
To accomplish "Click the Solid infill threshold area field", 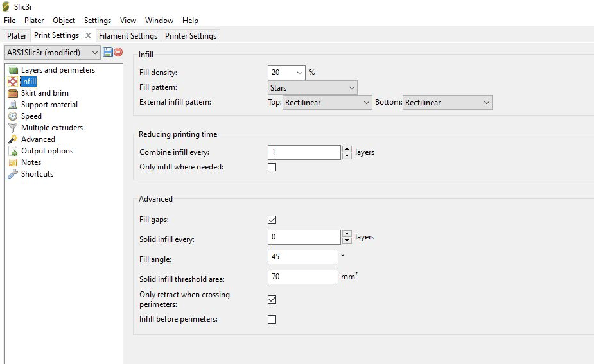I will (302, 277).
